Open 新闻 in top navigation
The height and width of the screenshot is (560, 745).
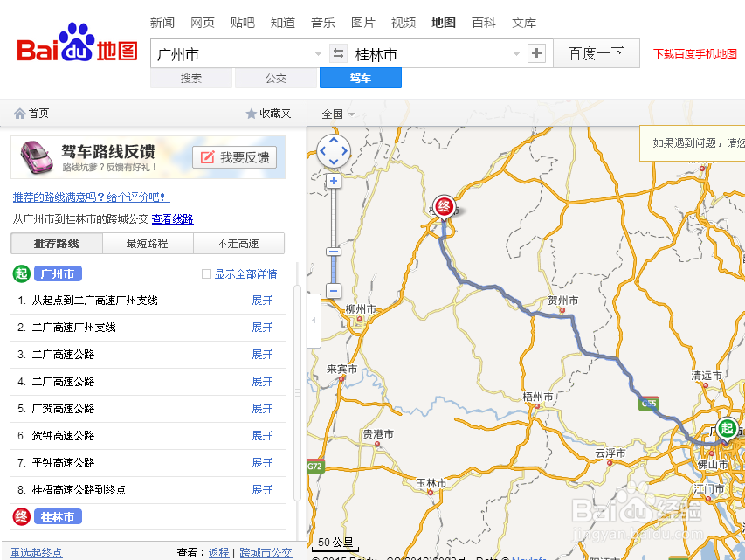pos(162,23)
